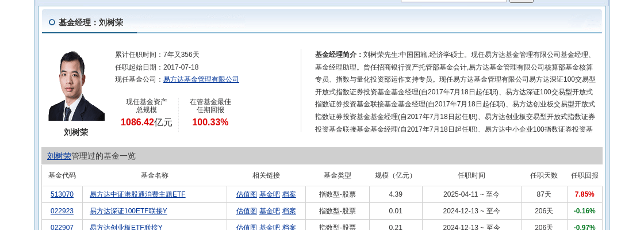The width and height of the screenshot is (644, 230).
Task: Open 刘树荣 link in fund list header
Action: pos(59,156)
